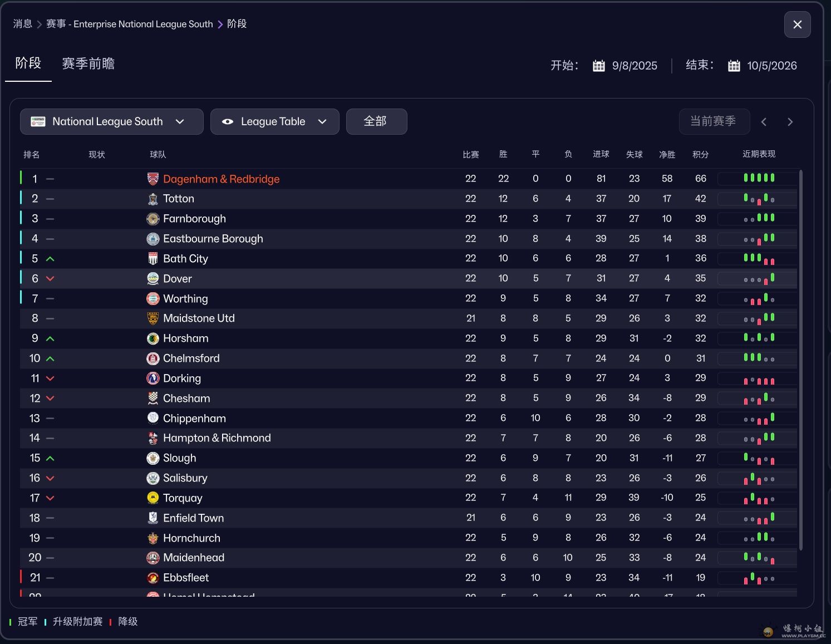
Task: Click the Bath City club badge
Action: click(x=153, y=259)
